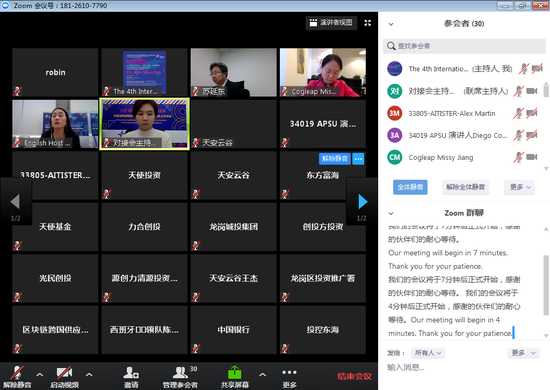Switch to Speaker View (演讲者视图)

click(x=331, y=23)
